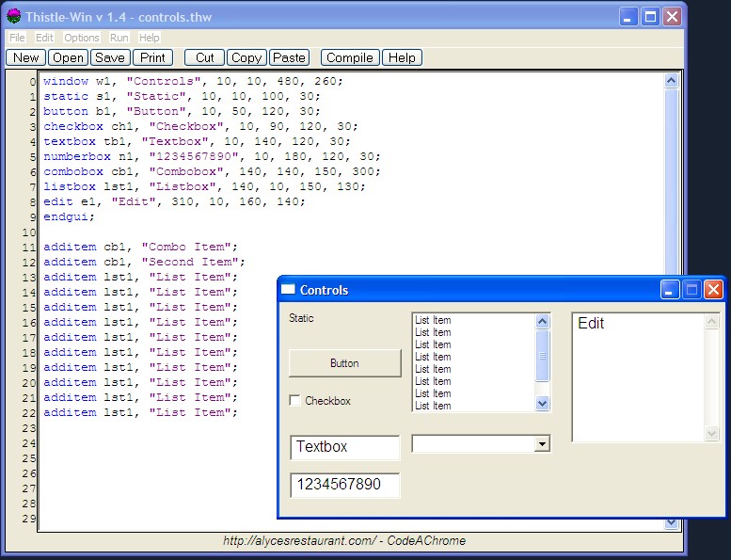Viewport: 731px width, 560px height.
Task: Minimize the Thistle-Win window
Action: pos(628,17)
